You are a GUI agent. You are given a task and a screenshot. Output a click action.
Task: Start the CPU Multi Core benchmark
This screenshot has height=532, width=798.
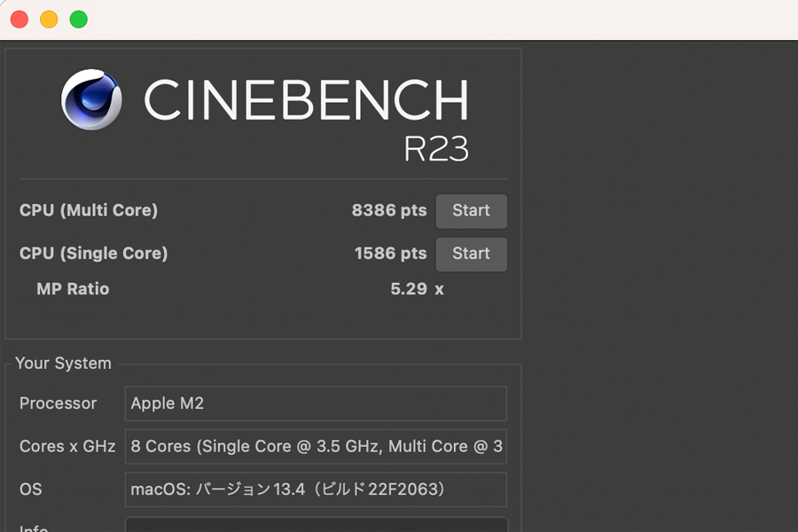coord(472,211)
